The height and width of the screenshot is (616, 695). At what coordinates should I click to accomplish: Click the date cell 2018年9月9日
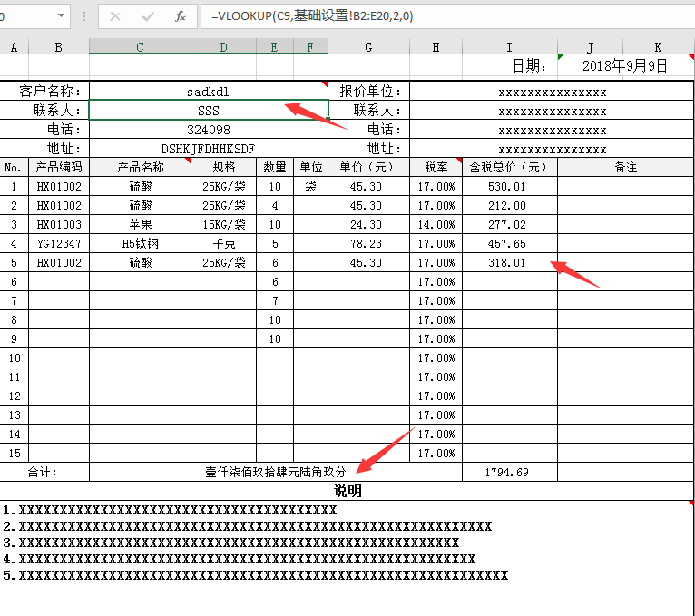pos(625,66)
